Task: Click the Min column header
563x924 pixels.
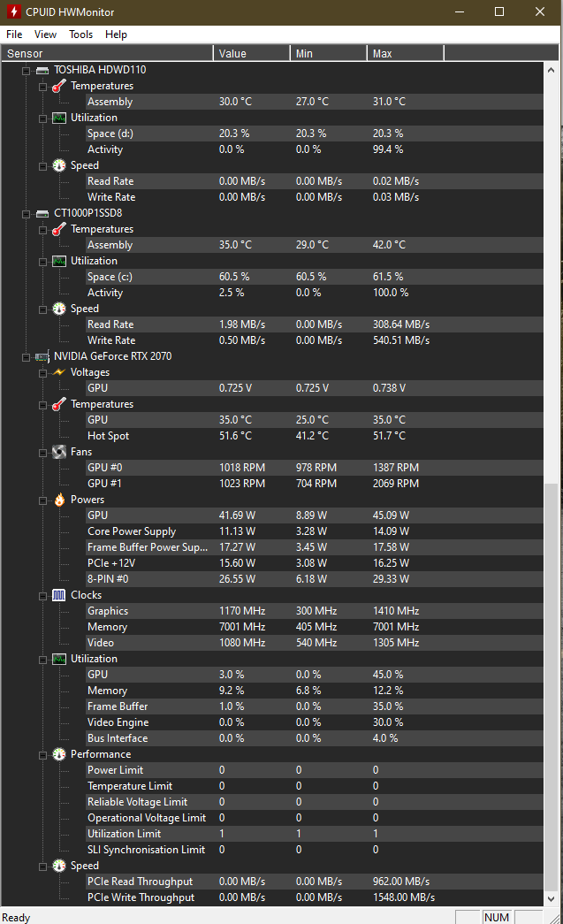Action: click(x=329, y=54)
